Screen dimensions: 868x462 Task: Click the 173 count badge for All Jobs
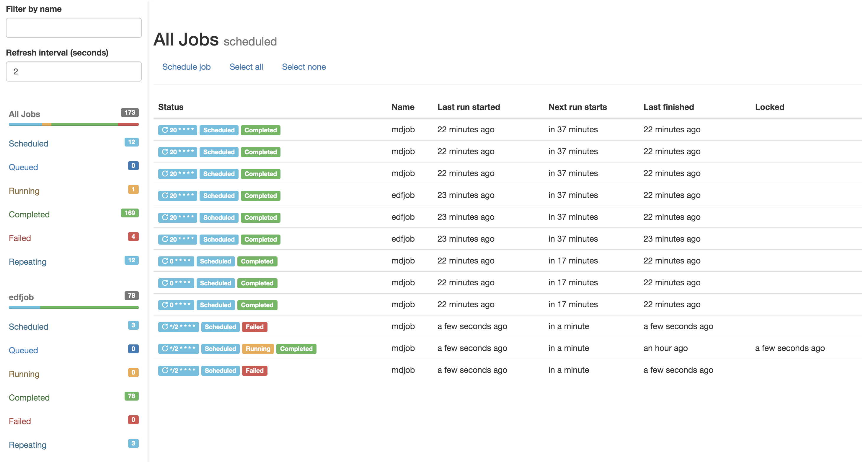click(x=130, y=113)
